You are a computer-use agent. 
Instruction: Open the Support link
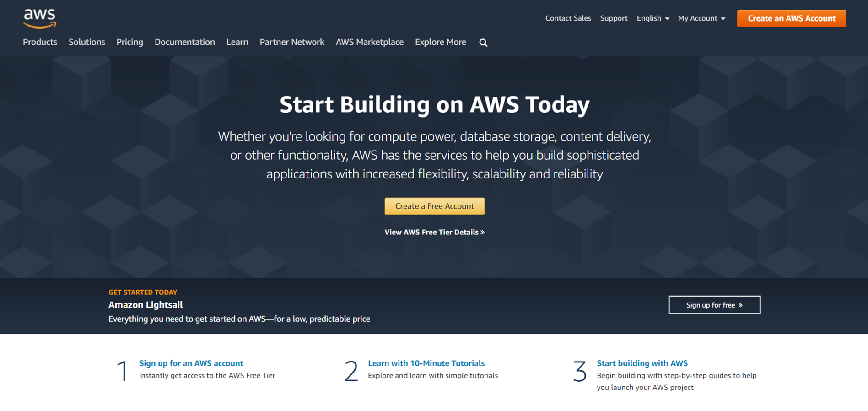point(614,18)
